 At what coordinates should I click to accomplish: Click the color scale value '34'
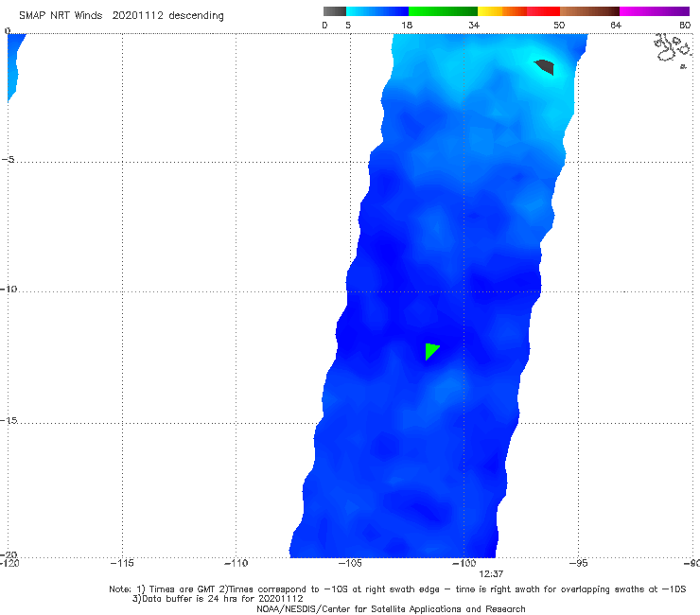click(474, 26)
